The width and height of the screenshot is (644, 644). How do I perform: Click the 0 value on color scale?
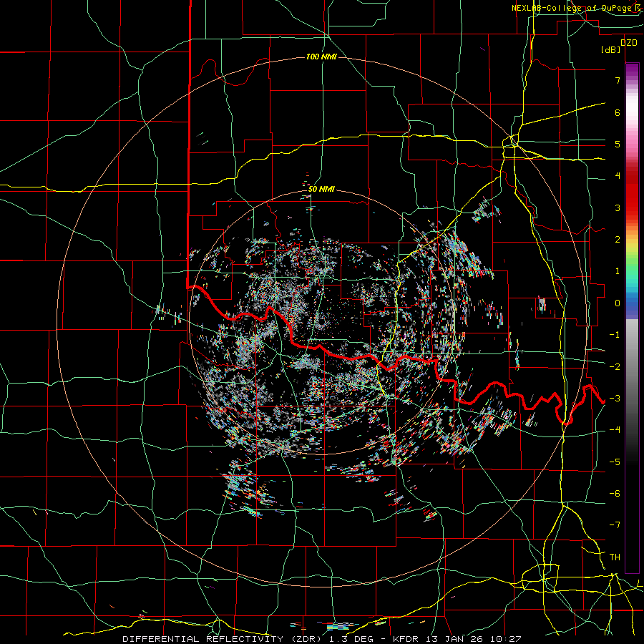tap(618, 303)
